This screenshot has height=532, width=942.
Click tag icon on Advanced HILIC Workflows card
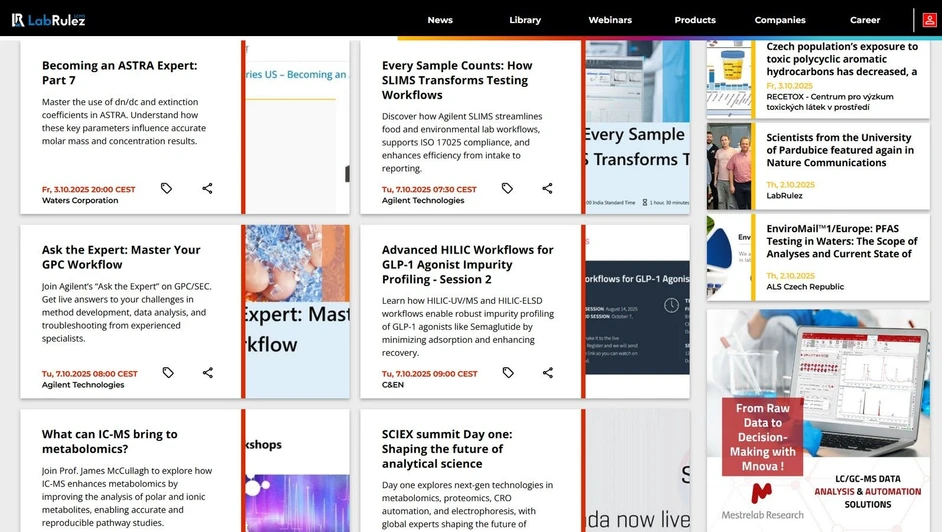pos(508,373)
